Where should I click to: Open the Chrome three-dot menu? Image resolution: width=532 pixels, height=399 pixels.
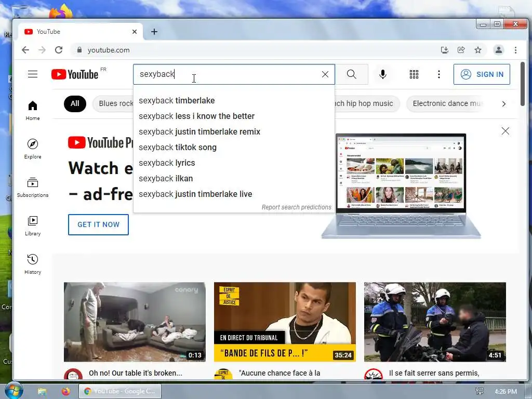tap(515, 50)
